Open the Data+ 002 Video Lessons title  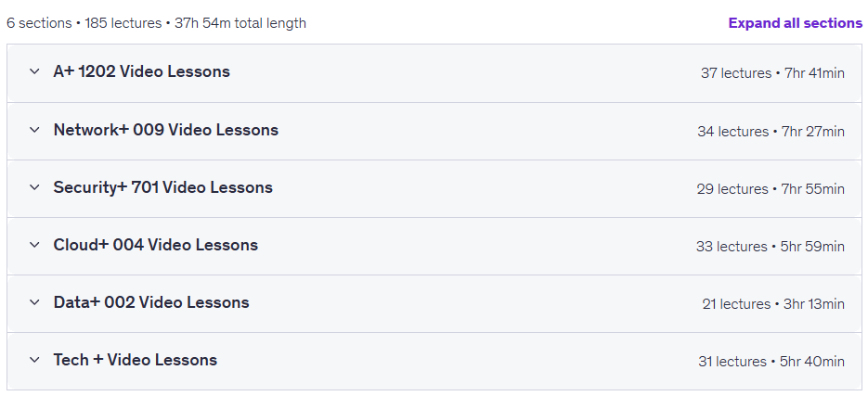coord(151,302)
